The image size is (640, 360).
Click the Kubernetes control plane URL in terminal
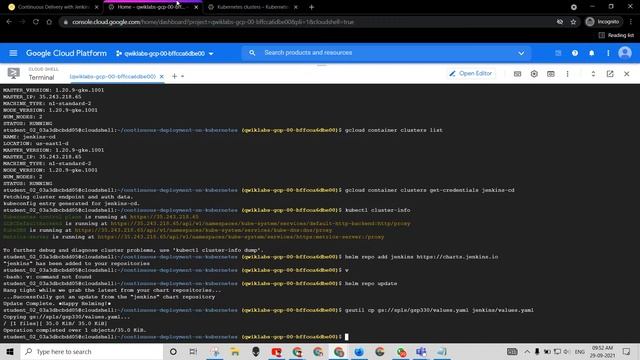click(x=164, y=217)
